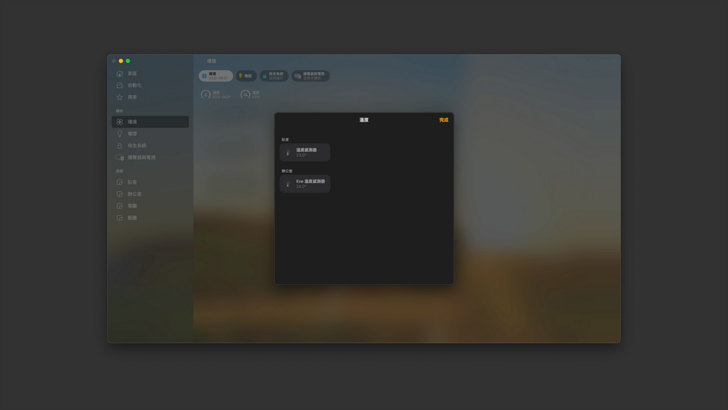Select 環境 climate category in sidebar
The height and width of the screenshot is (410, 728).
point(150,122)
